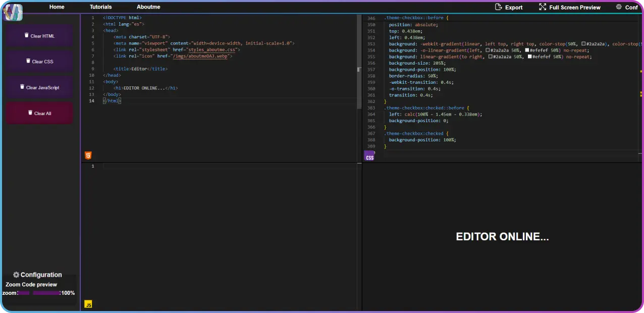Click line number 12 in the HTML gutter
Viewport: 644px width, 313px height.
[x=91, y=88]
